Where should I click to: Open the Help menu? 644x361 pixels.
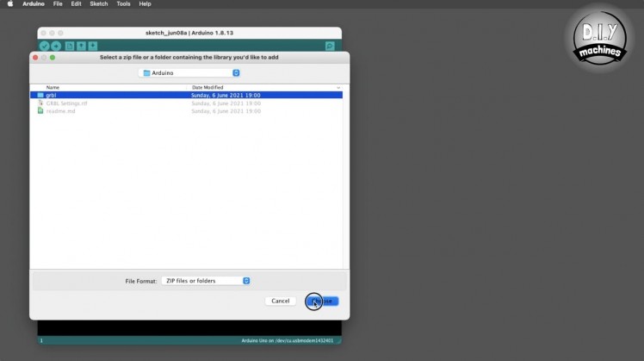145,3
